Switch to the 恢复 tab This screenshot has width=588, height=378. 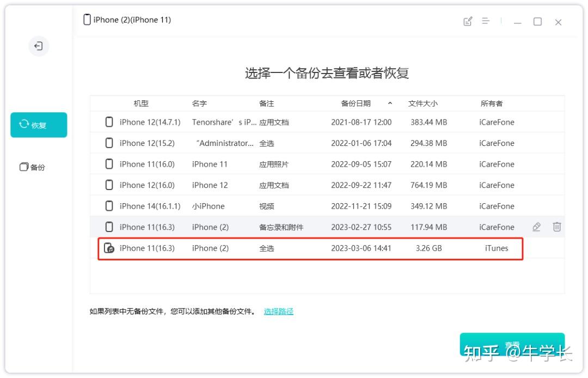(38, 124)
